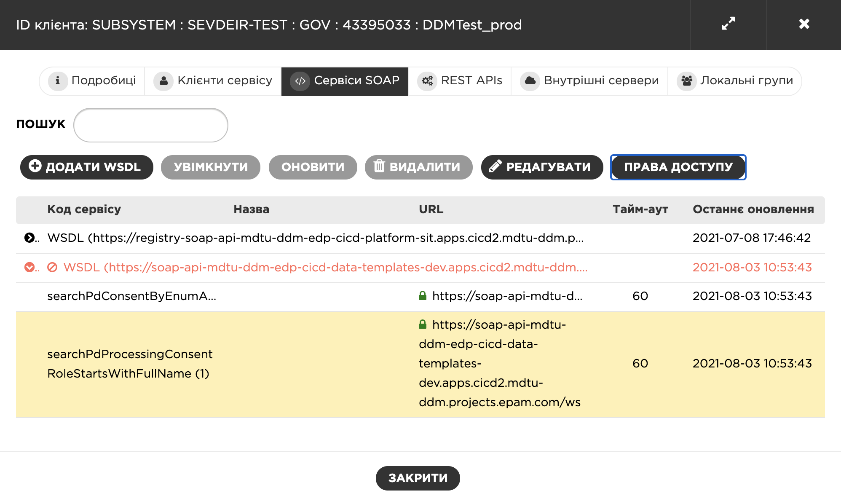
Task: Click the info icon on Подробиці tab
Action: click(x=58, y=80)
